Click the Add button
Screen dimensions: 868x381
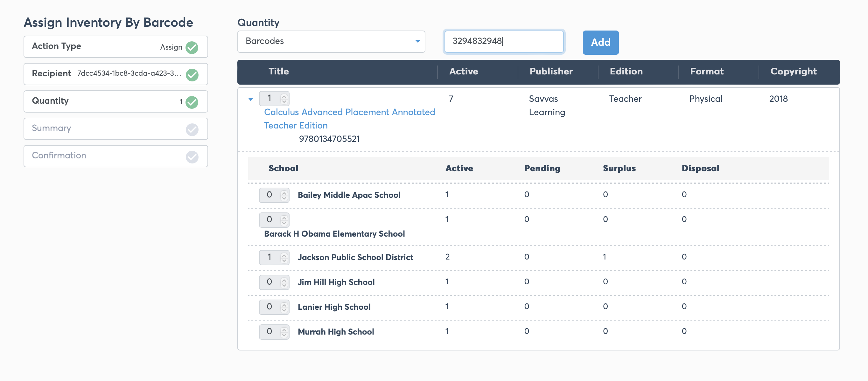[600, 42]
